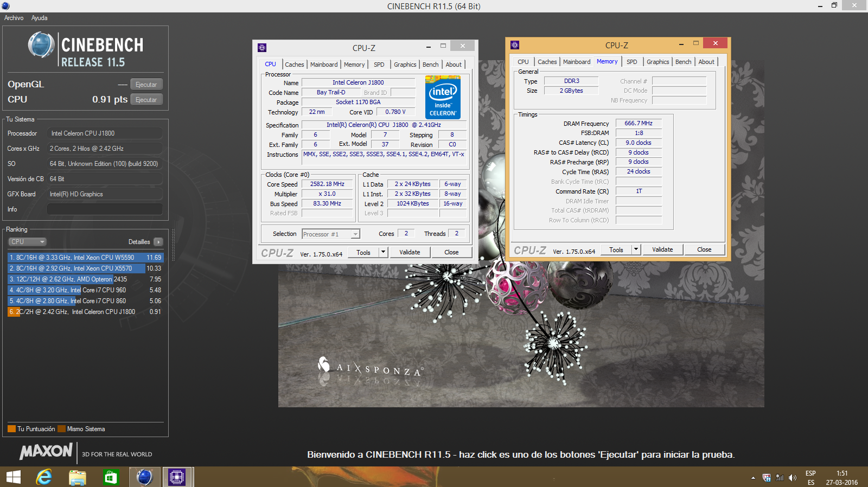Open the CPU ranking type dropdown
868x487 pixels.
(x=27, y=242)
